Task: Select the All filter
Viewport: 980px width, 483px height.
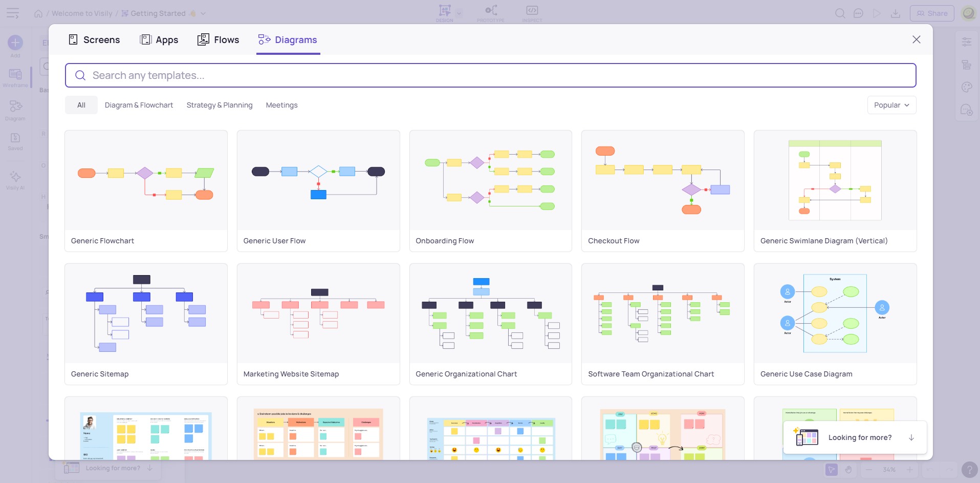Action: pyautogui.click(x=81, y=105)
